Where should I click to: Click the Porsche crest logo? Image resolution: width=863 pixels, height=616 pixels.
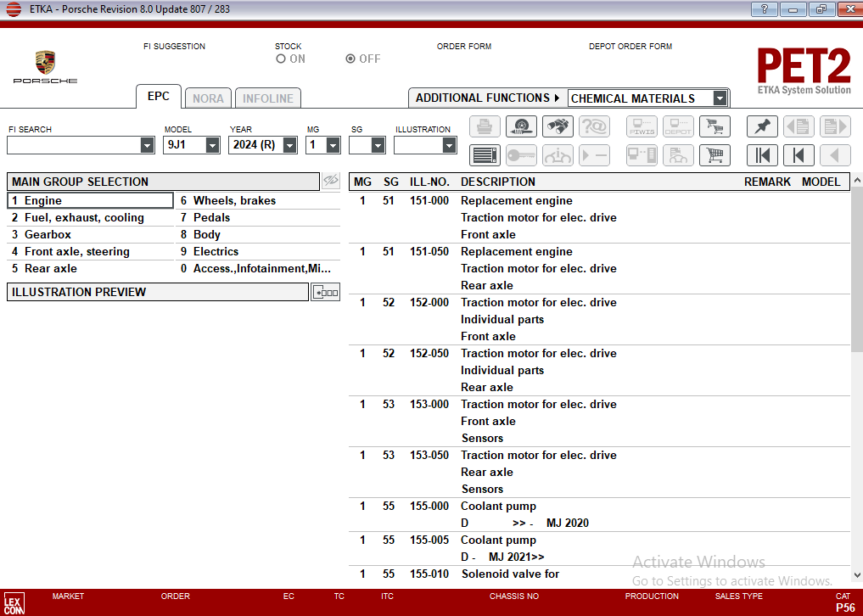coord(45,63)
